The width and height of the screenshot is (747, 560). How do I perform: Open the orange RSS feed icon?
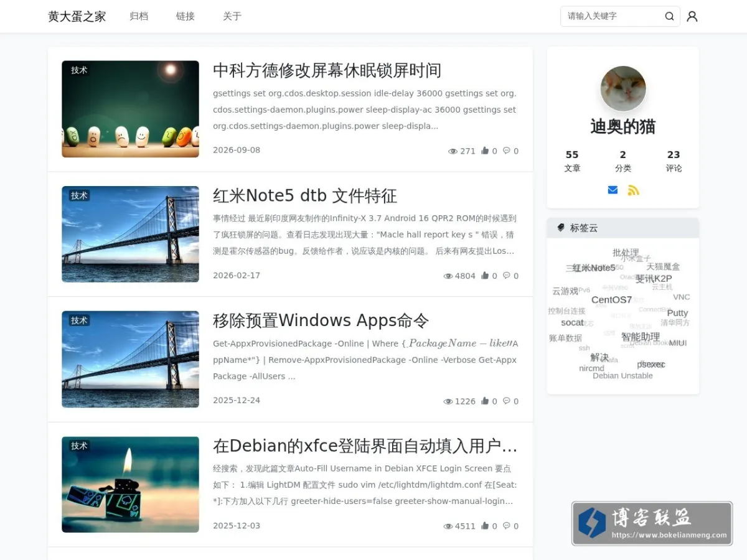[x=633, y=190]
